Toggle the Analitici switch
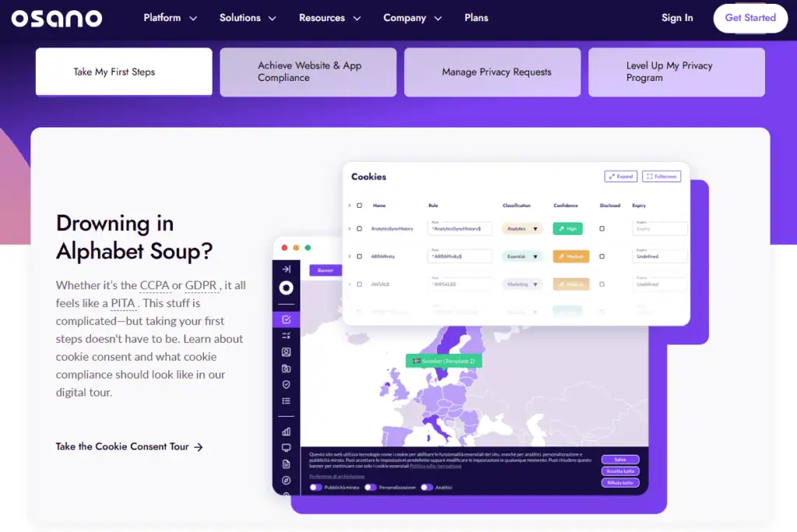 coord(427,488)
